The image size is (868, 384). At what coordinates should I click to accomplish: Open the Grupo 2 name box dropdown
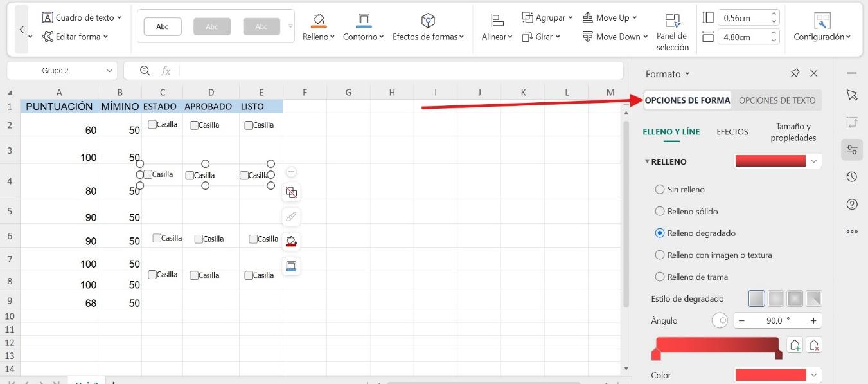point(108,71)
